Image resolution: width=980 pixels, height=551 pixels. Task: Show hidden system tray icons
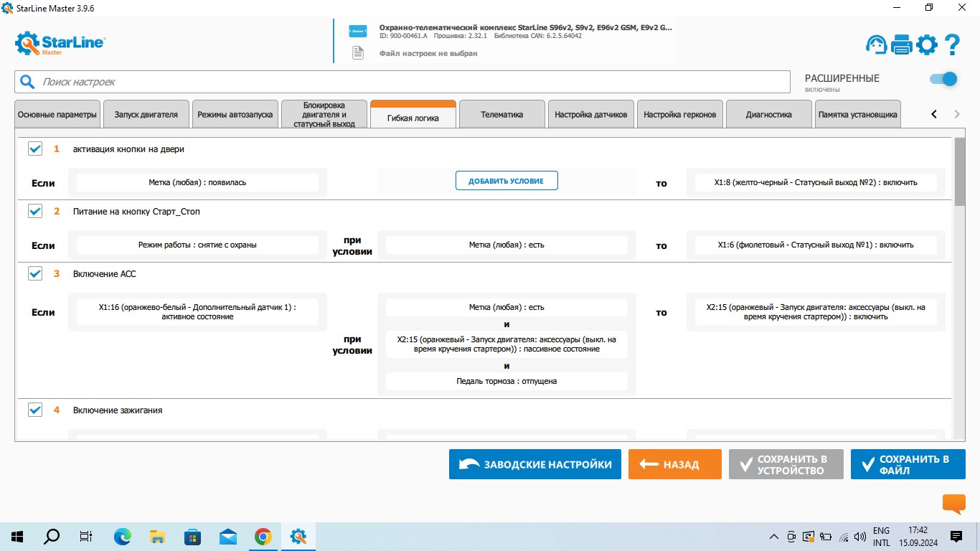click(773, 537)
